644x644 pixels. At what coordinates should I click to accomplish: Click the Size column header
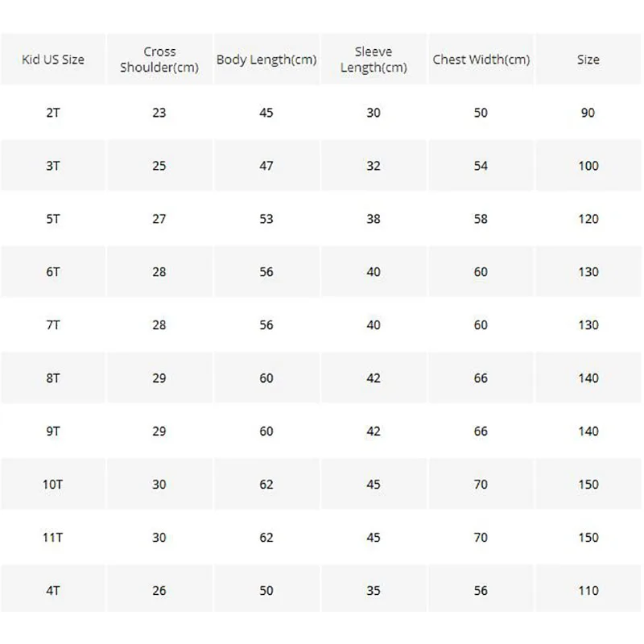(588, 60)
